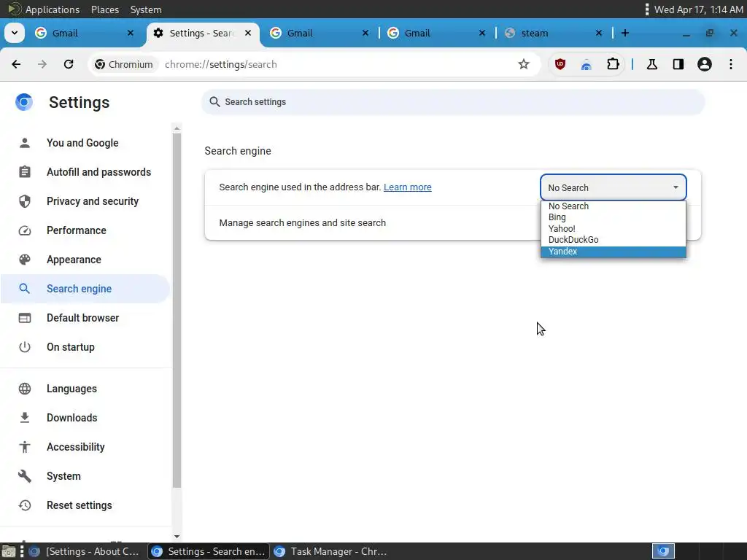Open the three-dot Chromium menu
Screen dimensions: 747x560
(731, 64)
